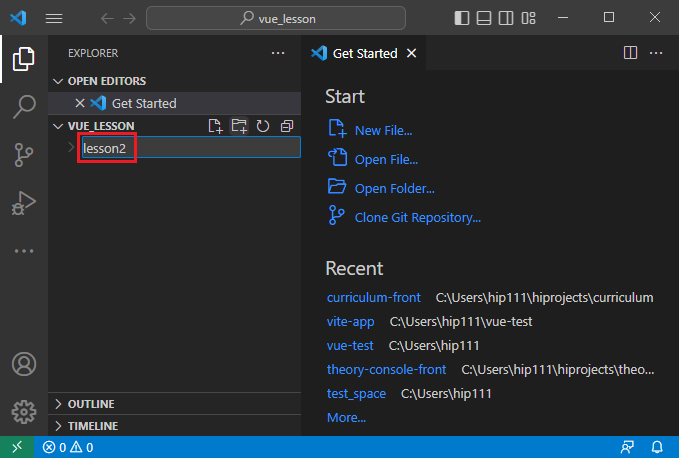Open the Search view in activity bar

pyautogui.click(x=24, y=106)
